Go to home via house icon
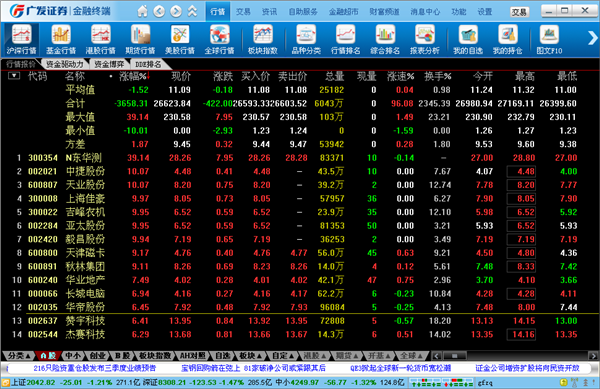This screenshot has width=600, height=389. tap(142, 11)
